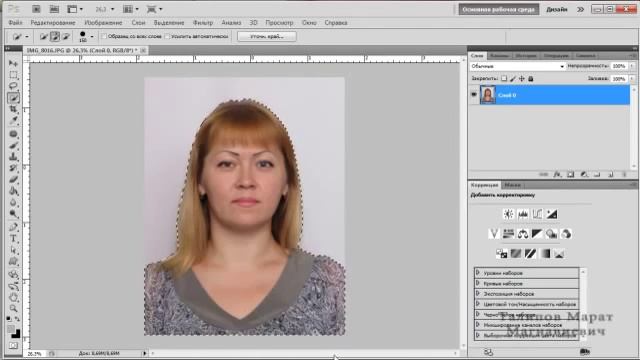Select the Brush tool
Viewport: 640px width, 360px height.
(x=13, y=145)
